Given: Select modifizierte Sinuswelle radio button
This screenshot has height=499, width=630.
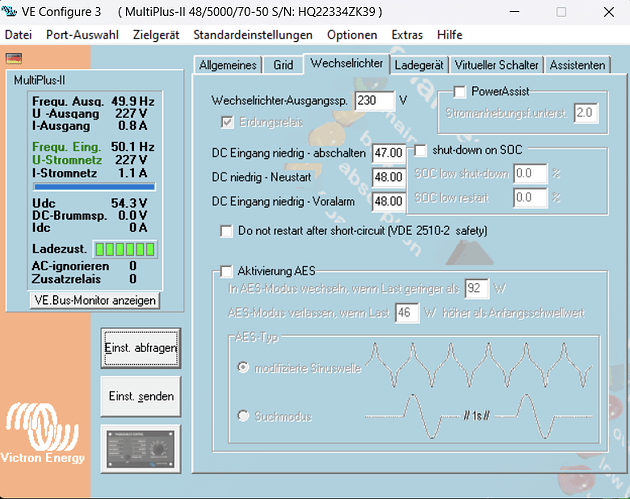Looking at the screenshot, I should (x=243, y=367).
